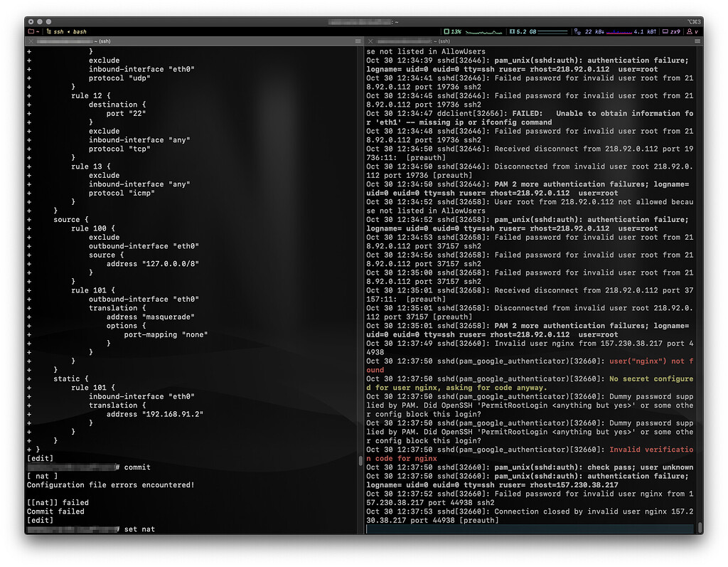This screenshot has height=567, width=728.
Task: Click the hostname computer icon near zx9
Action: click(x=665, y=32)
